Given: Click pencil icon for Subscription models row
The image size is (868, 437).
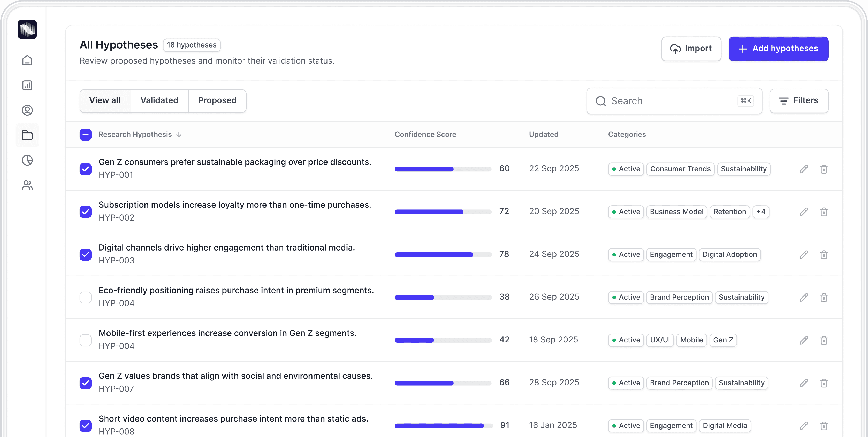Looking at the screenshot, I should pyautogui.click(x=804, y=212).
